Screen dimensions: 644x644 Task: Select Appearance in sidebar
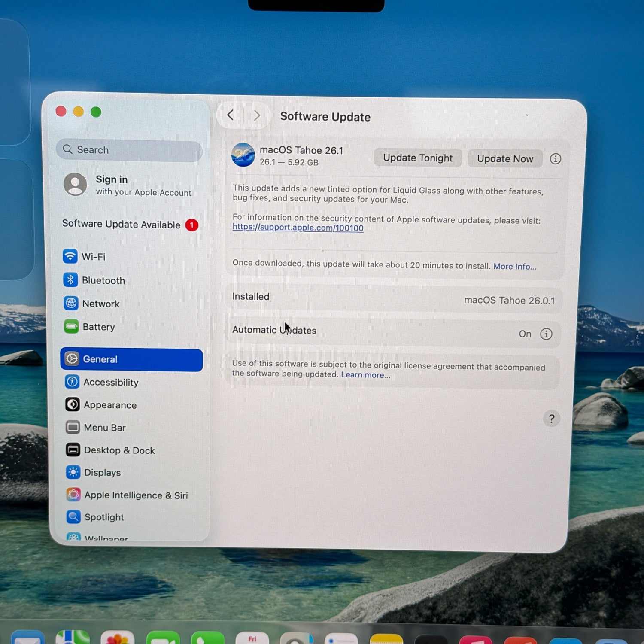pyautogui.click(x=110, y=405)
